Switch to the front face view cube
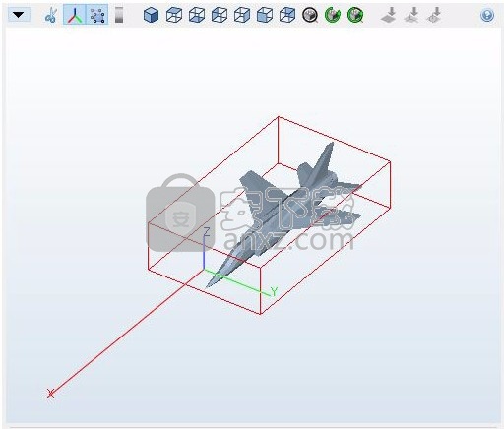This screenshot has height=429, width=504. pyautogui.click(x=265, y=15)
